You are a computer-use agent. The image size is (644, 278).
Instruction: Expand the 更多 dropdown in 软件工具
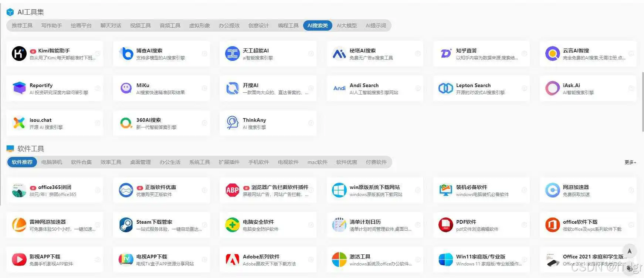pyautogui.click(x=630, y=162)
